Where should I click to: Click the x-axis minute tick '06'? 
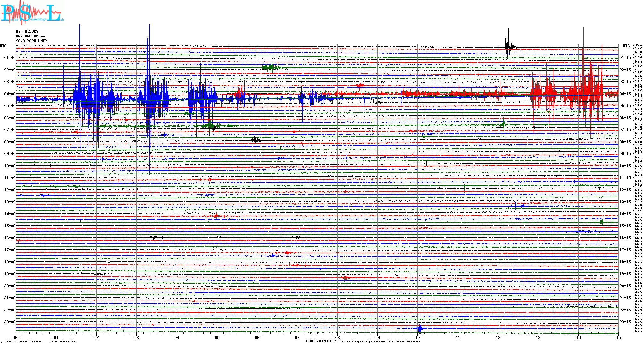click(257, 337)
